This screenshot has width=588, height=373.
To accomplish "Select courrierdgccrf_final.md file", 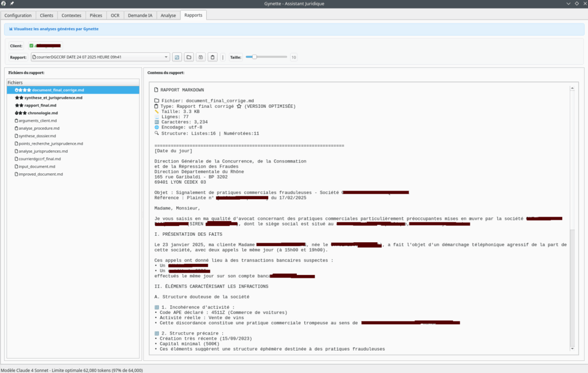I will tap(40, 158).
